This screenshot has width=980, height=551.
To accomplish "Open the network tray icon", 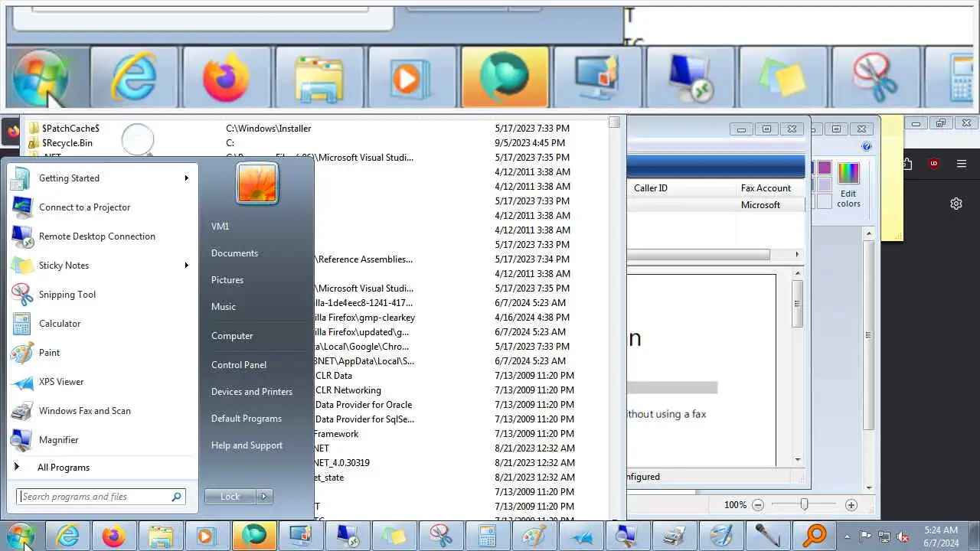I will point(884,536).
